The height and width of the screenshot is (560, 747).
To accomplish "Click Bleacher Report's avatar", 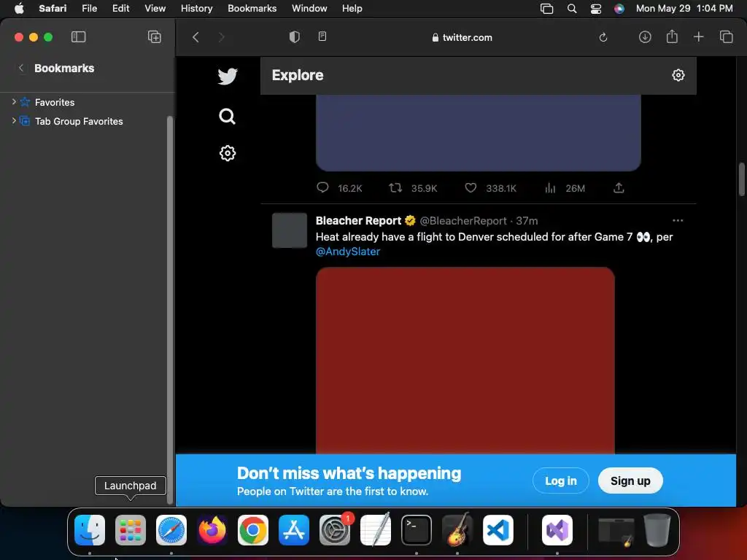I will tap(289, 230).
